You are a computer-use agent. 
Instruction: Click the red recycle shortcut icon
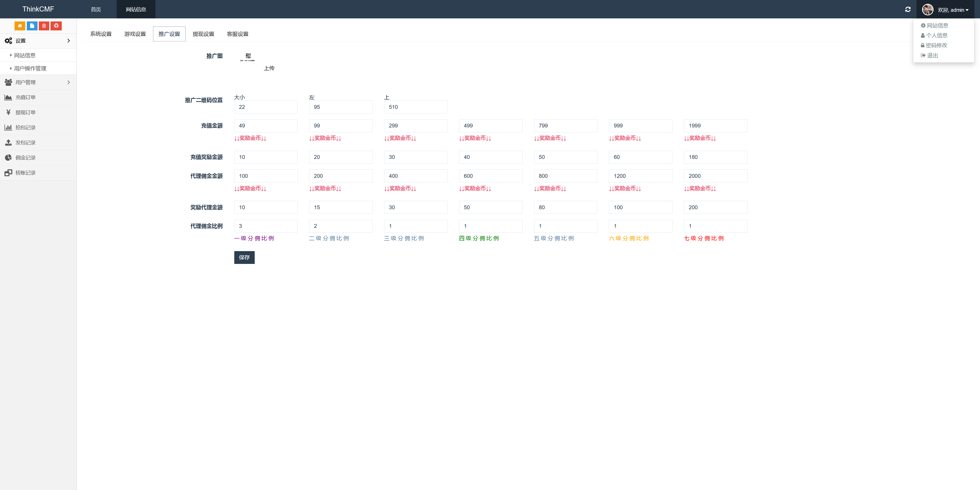click(x=56, y=26)
